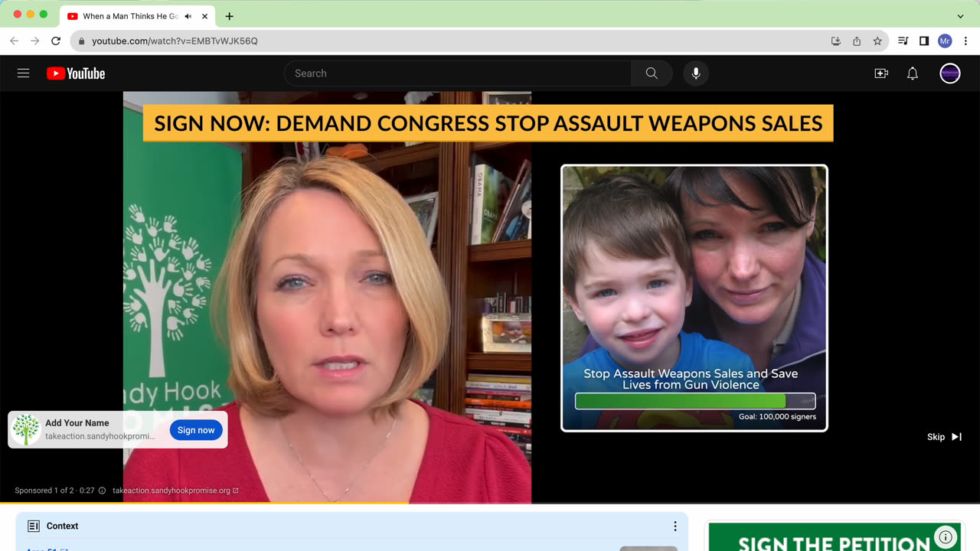Viewport: 980px width, 551px height.
Task: Click the Context panel list icon
Action: [x=34, y=526]
